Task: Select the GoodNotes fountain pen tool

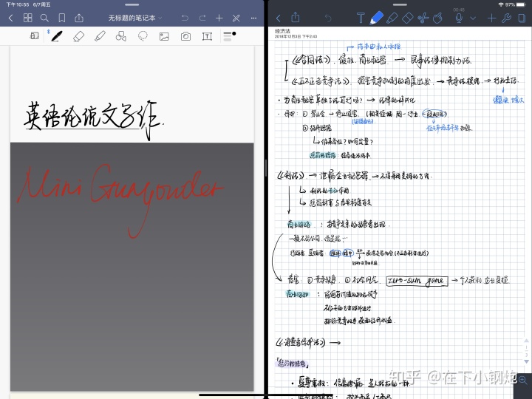Action: click(57, 36)
